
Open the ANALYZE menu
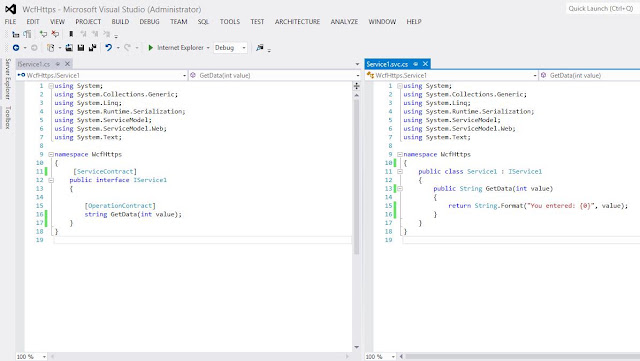point(344,22)
